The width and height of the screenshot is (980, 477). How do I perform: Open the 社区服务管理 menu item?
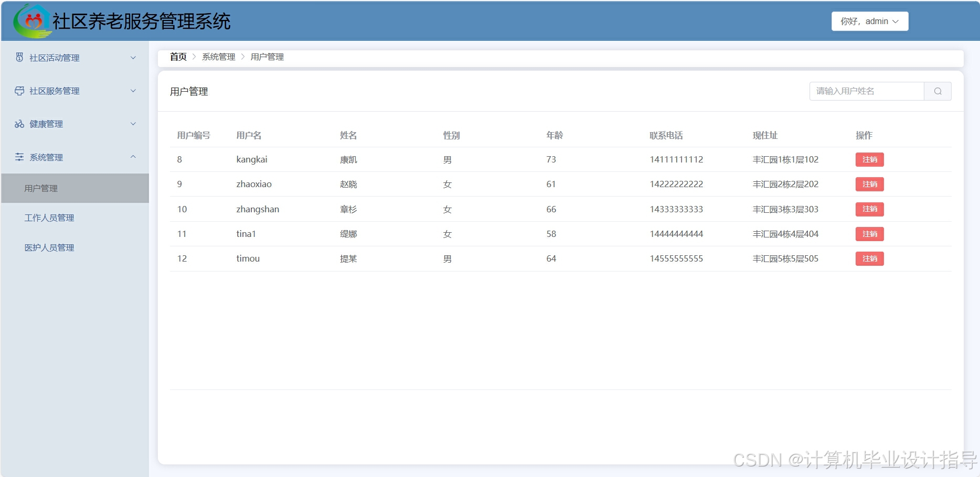pyautogui.click(x=75, y=91)
